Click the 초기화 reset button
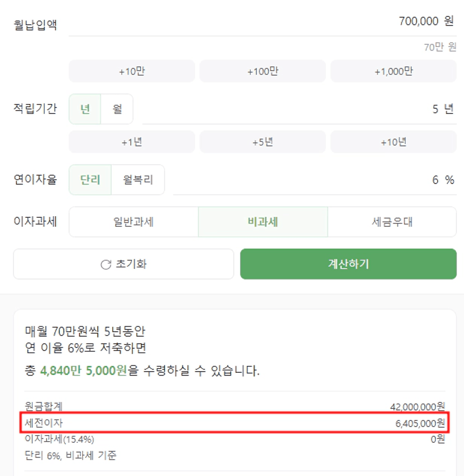Viewport: 464px width, 476px height. (x=123, y=264)
